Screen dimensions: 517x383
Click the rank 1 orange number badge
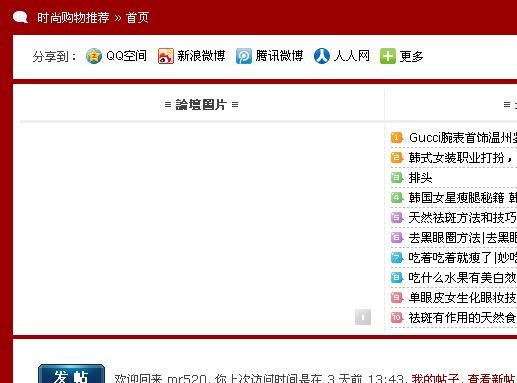[x=397, y=138]
